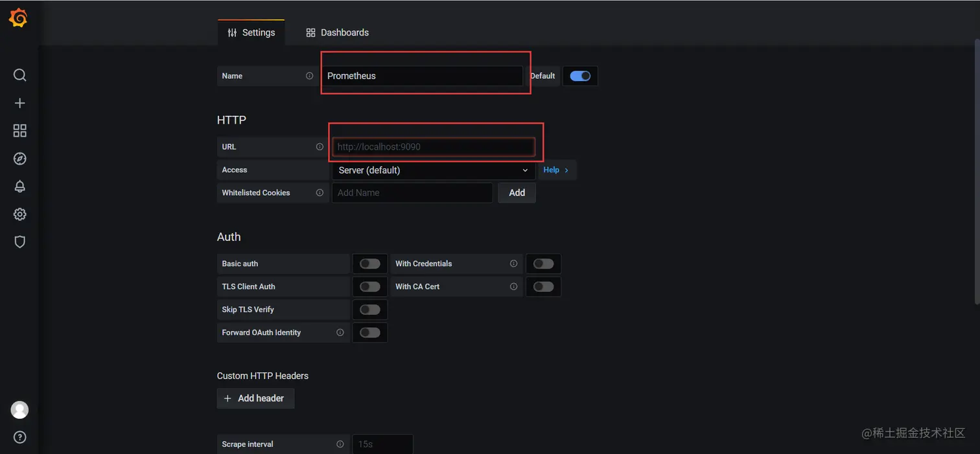
Task: Open the Alerting bell icon
Action: click(20, 187)
